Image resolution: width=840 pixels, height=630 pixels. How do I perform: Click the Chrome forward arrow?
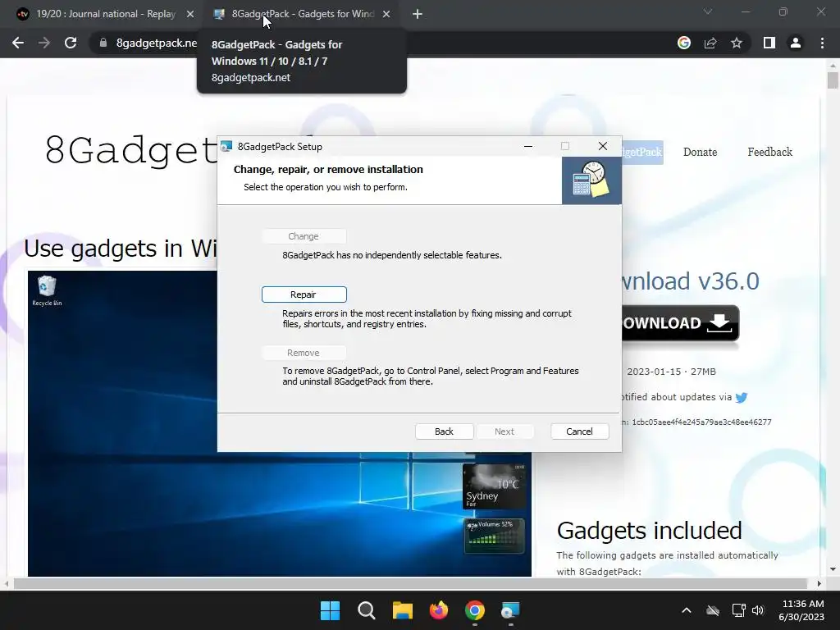pos(44,43)
